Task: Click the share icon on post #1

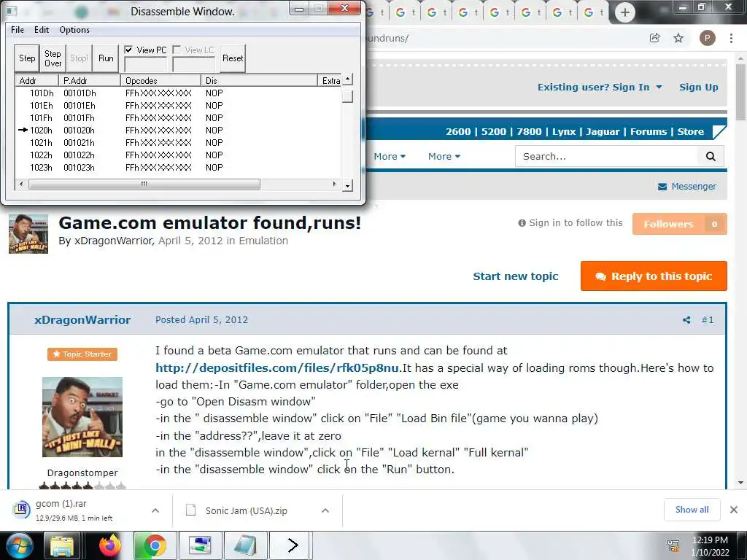Action: pyautogui.click(x=686, y=320)
